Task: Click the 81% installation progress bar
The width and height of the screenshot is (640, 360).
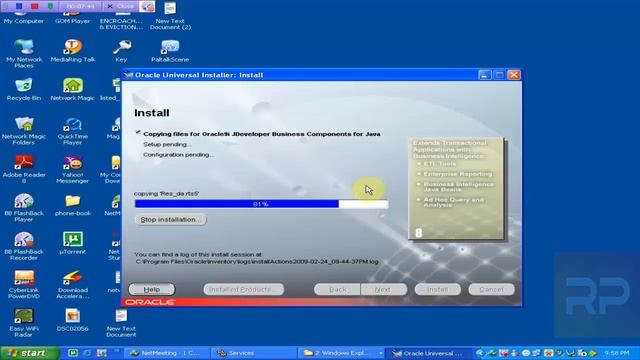Action: tap(261, 204)
